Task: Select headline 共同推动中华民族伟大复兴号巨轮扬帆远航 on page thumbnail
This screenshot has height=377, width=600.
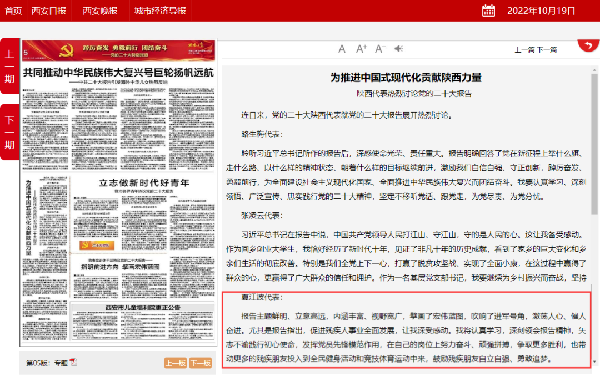Action: pyautogui.click(x=118, y=72)
